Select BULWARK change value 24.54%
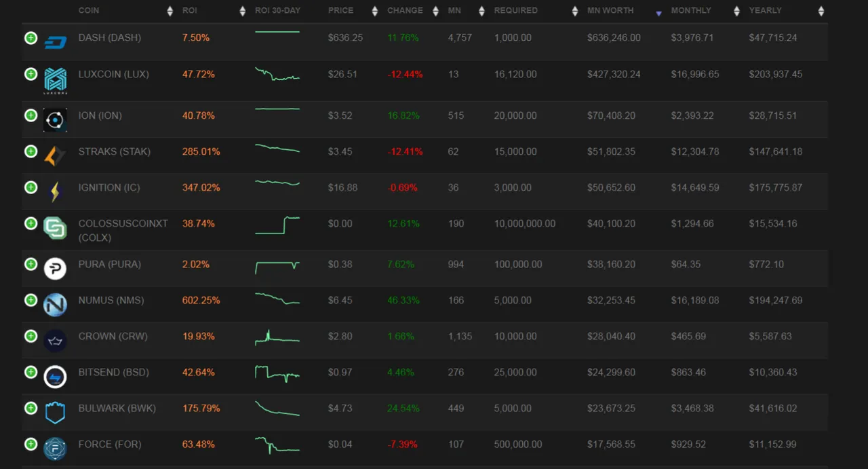The width and height of the screenshot is (868, 469). coord(403,408)
